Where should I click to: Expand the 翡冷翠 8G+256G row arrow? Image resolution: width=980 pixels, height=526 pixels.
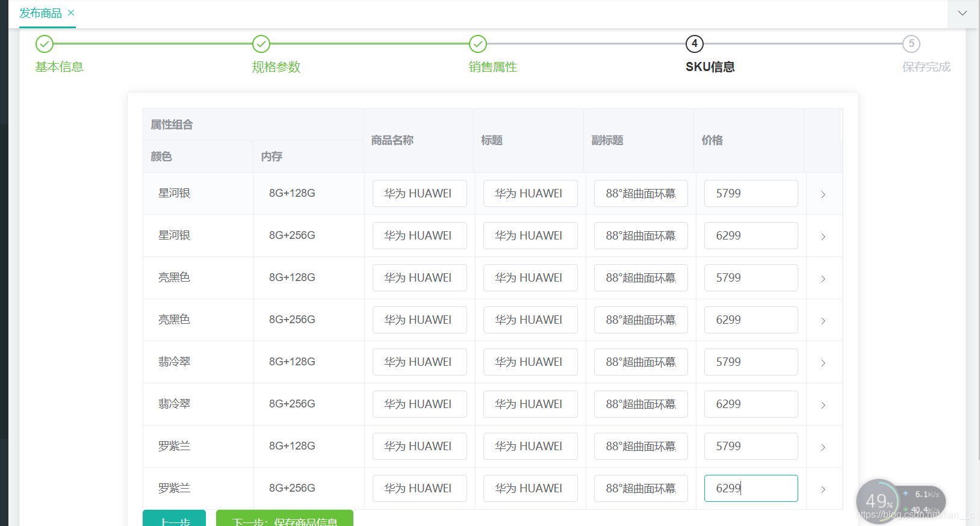(823, 405)
